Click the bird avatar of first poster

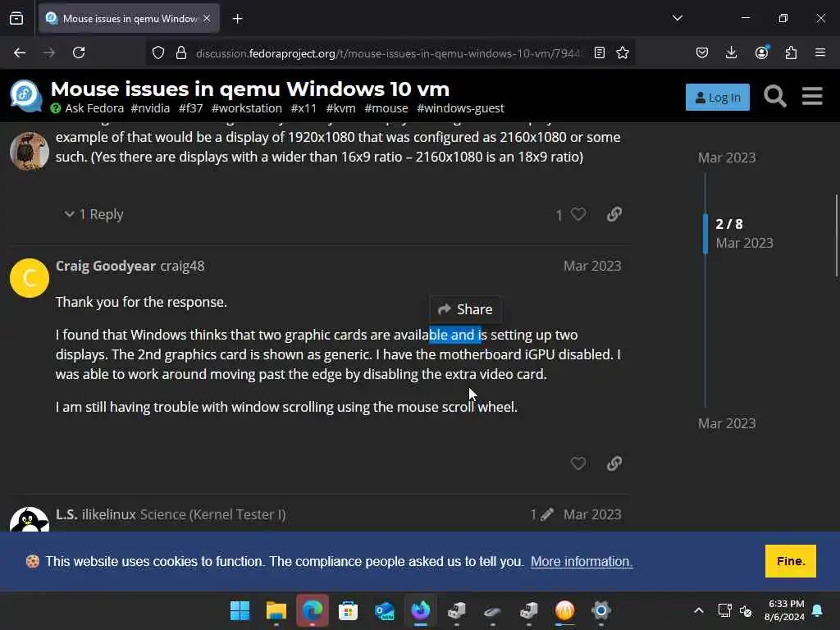click(30, 151)
